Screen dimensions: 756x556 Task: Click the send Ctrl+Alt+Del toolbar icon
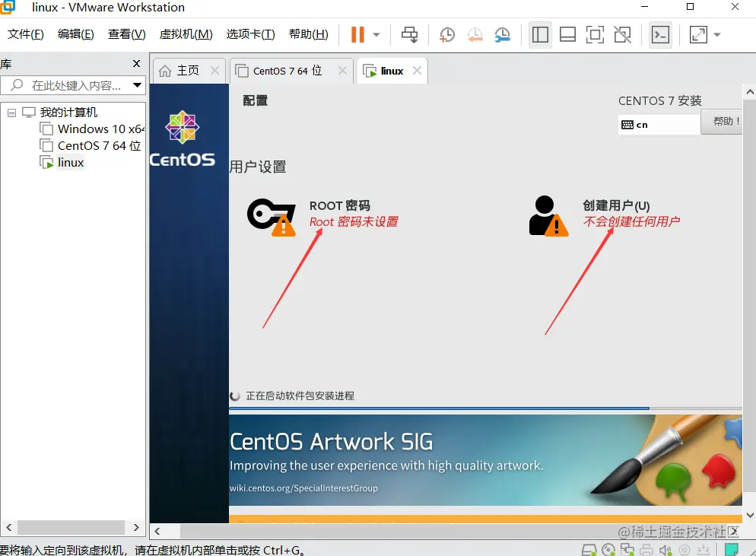[410, 35]
